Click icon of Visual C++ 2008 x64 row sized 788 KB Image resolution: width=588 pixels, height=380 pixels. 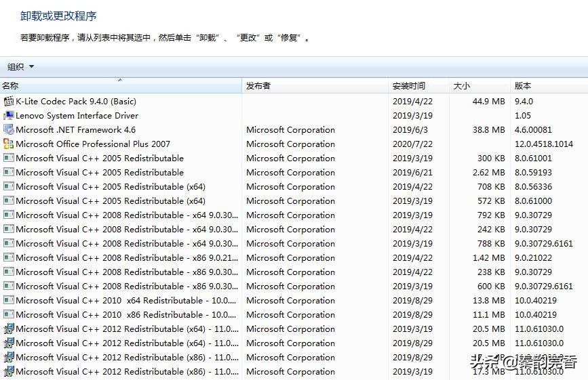click(x=9, y=243)
